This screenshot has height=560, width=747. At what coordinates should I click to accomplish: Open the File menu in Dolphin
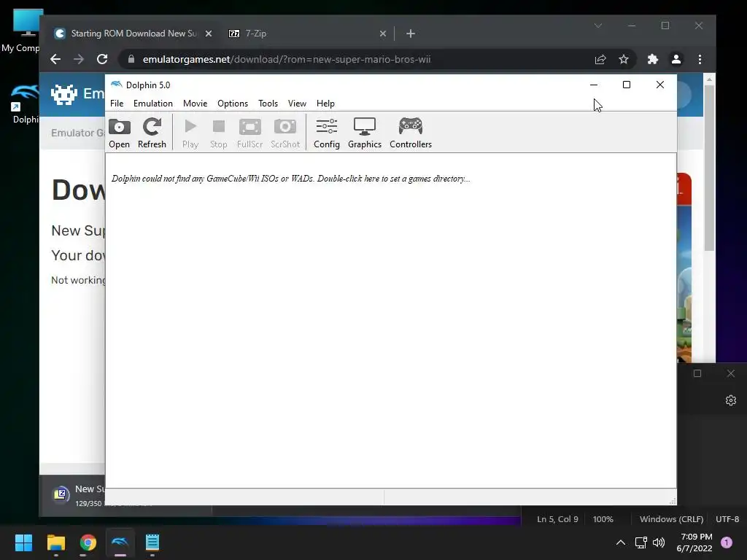coord(117,104)
